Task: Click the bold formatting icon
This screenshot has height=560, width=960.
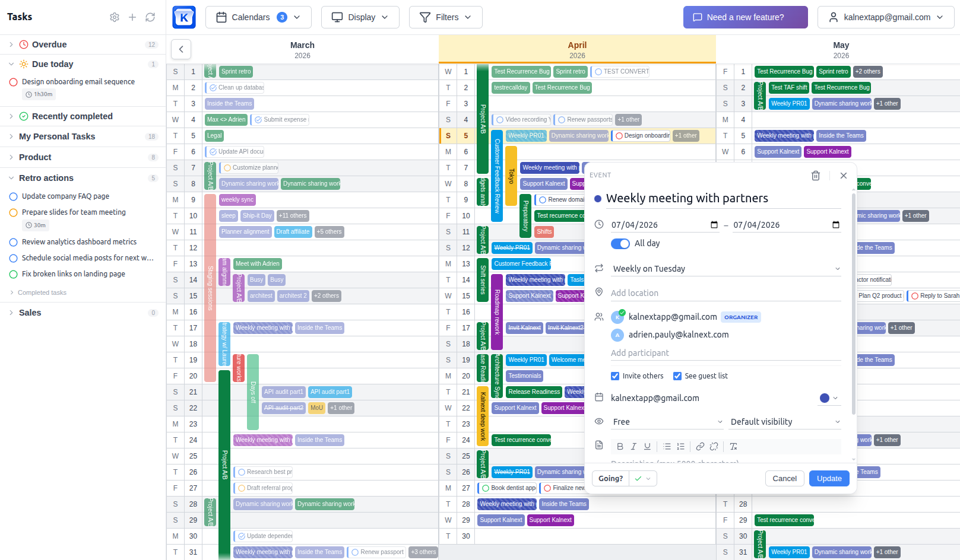Action: [x=620, y=447]
